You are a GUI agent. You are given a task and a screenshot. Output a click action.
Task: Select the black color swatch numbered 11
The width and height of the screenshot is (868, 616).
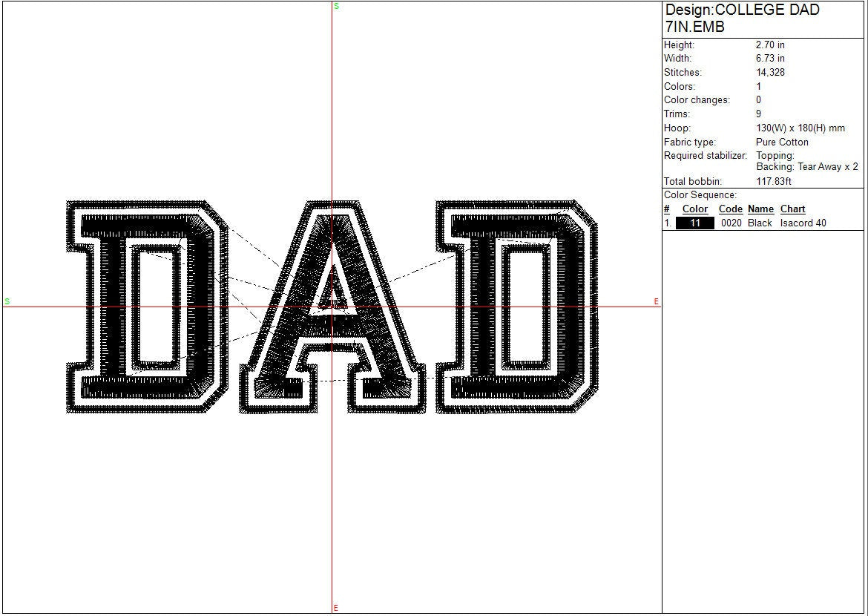point(694,223)
